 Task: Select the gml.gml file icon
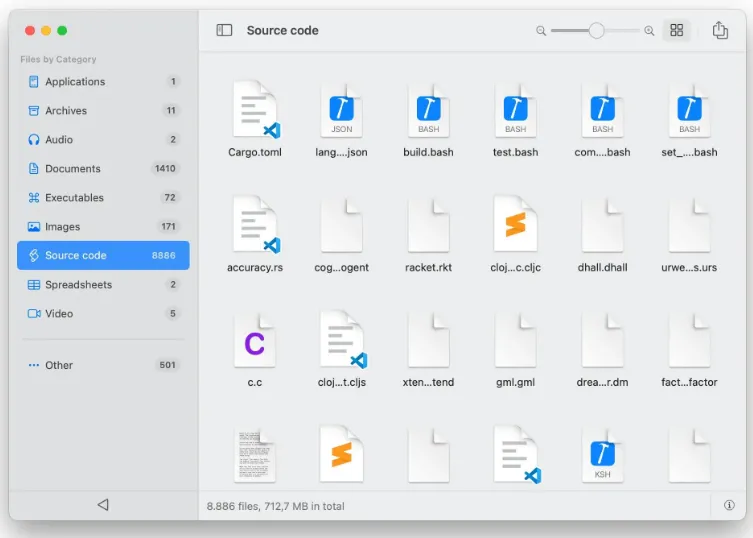(x=515, y=341)
